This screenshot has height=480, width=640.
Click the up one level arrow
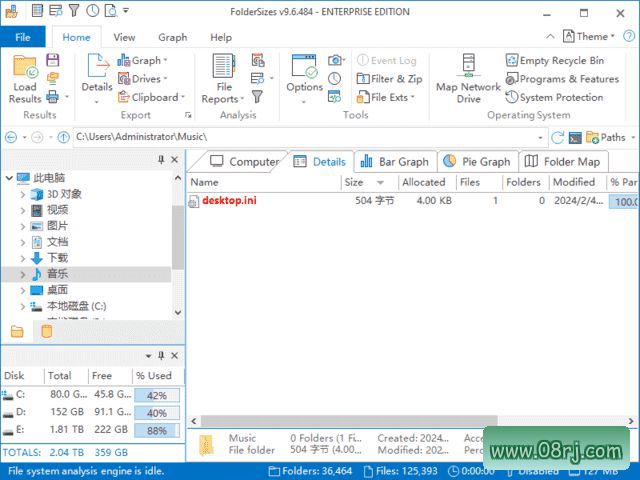63,138
